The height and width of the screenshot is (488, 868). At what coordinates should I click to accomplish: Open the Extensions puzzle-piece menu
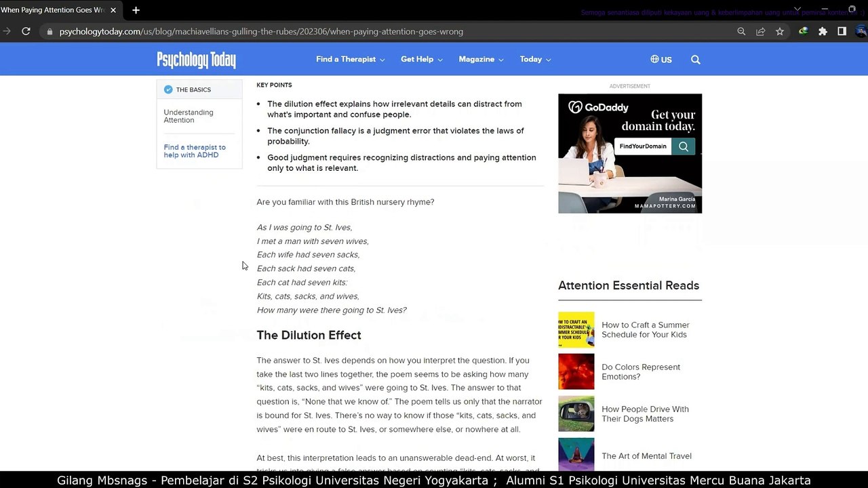coord(823,31)
